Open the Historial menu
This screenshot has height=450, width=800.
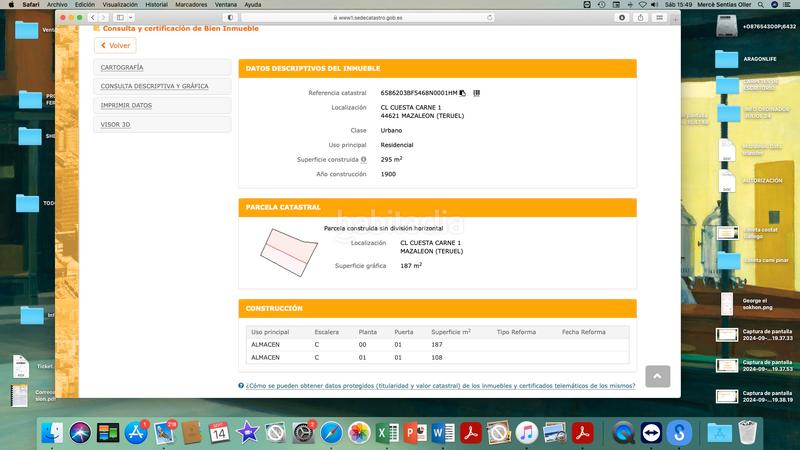click(156, 5)
